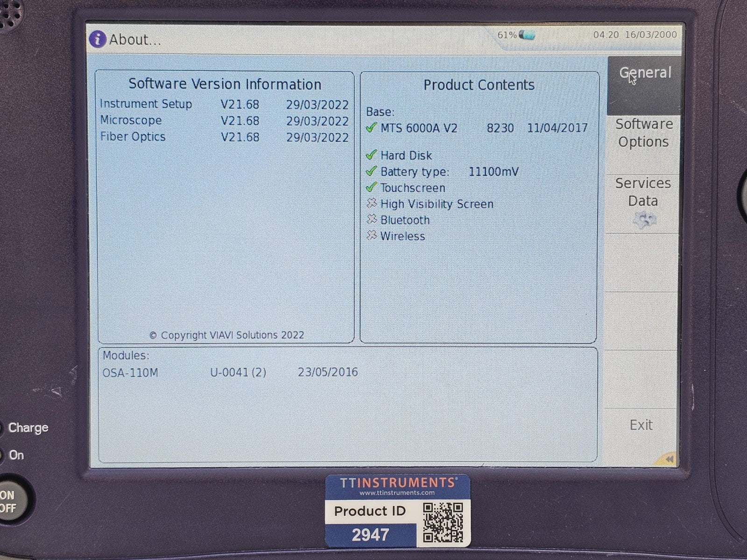Tap the battery level gauge

[528, 34]
